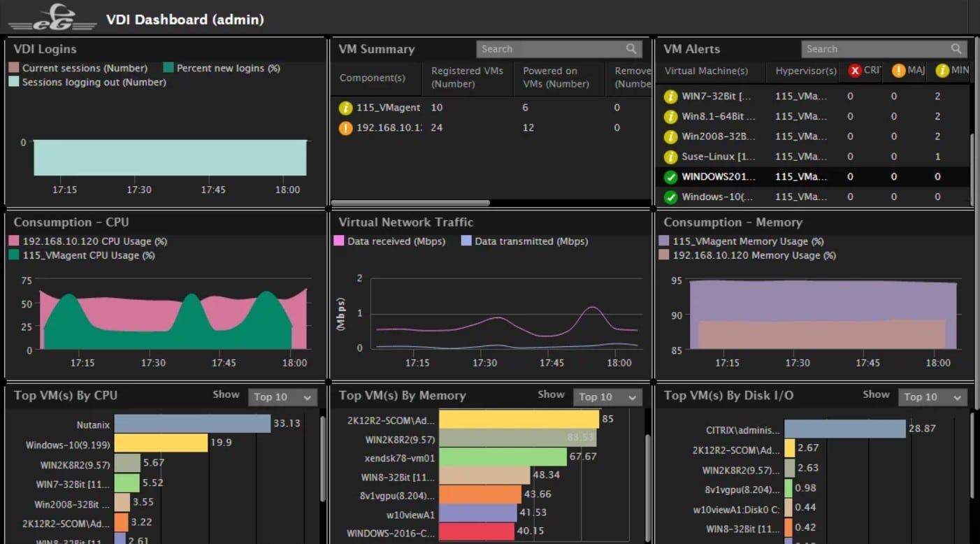Sort by Powered on VMs column header
Viewport: 980px width, 544px height.
tap(559, 78)
